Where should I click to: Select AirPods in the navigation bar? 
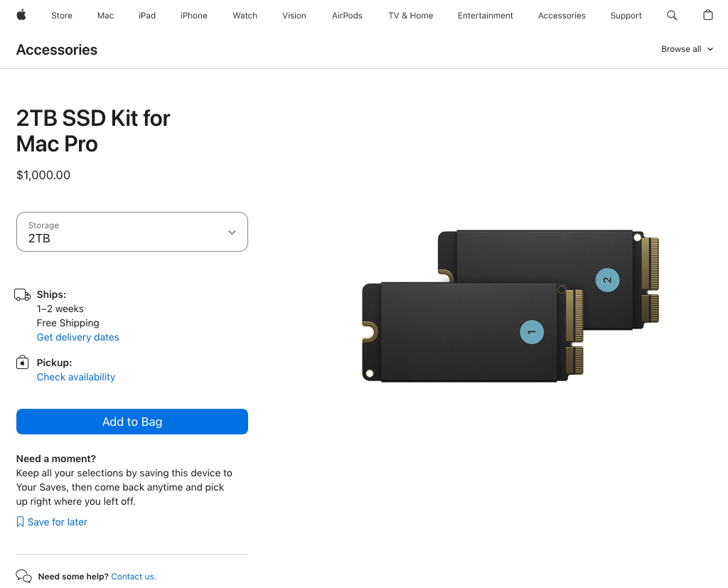click(347, 16)
